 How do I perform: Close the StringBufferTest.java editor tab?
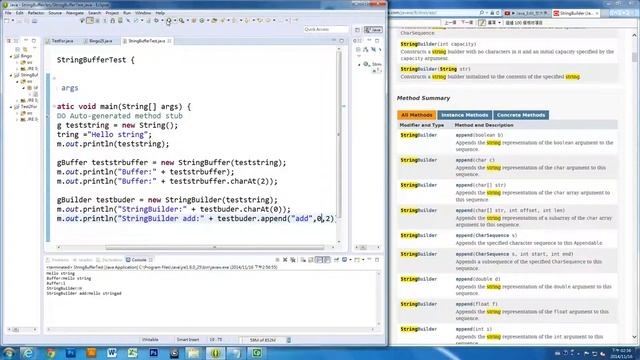coord(169,41)
